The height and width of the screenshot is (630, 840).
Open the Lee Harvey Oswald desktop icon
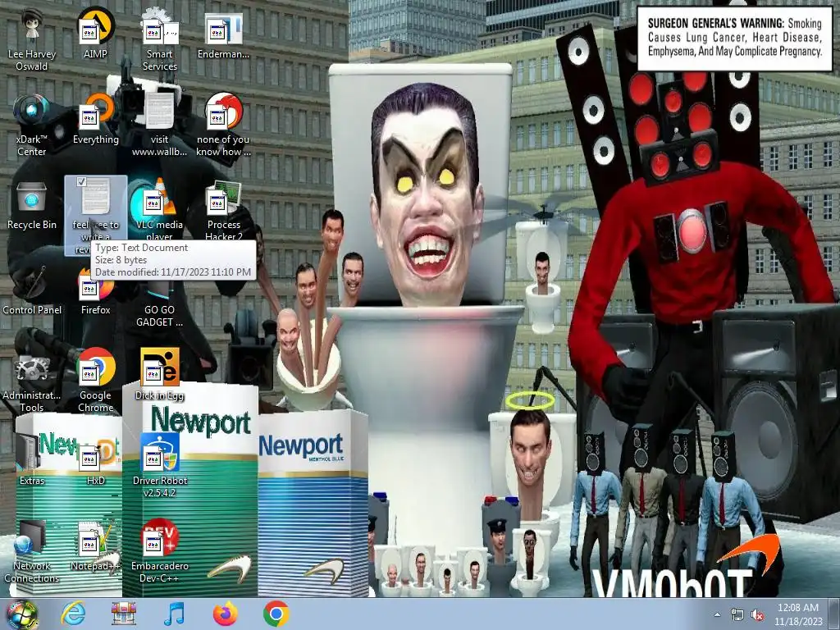tap(32, 41)
